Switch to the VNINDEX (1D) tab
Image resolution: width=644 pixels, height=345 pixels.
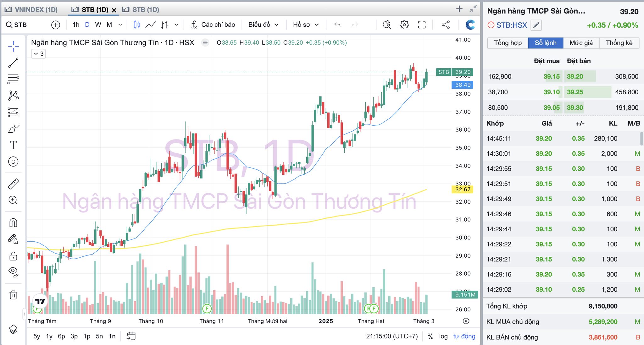31,10
